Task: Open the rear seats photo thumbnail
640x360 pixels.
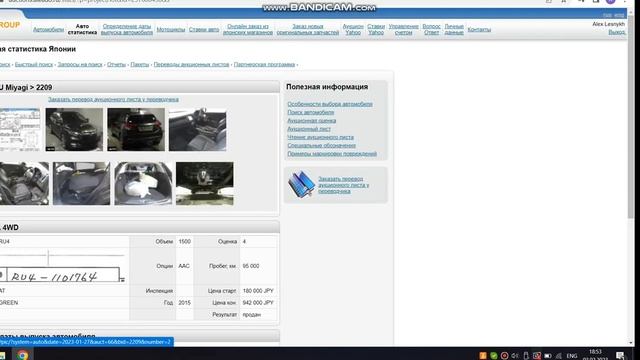Action: [x=81, y=183]
